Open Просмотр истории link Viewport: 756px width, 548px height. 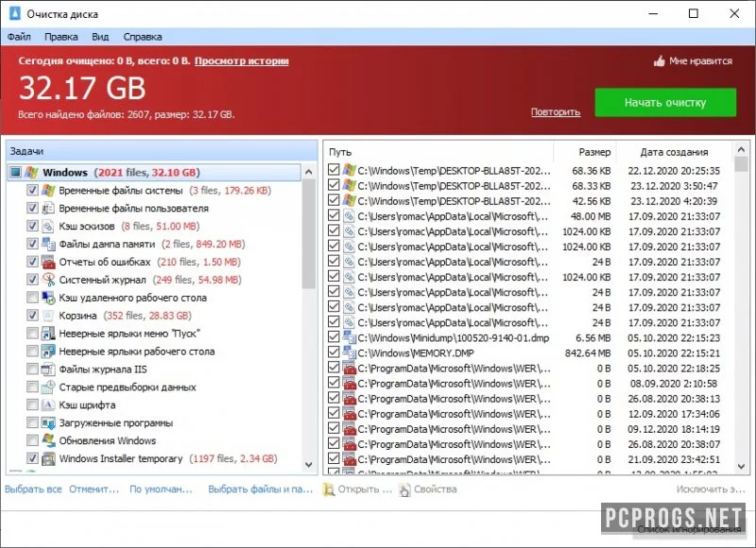[x=242, y=61]
